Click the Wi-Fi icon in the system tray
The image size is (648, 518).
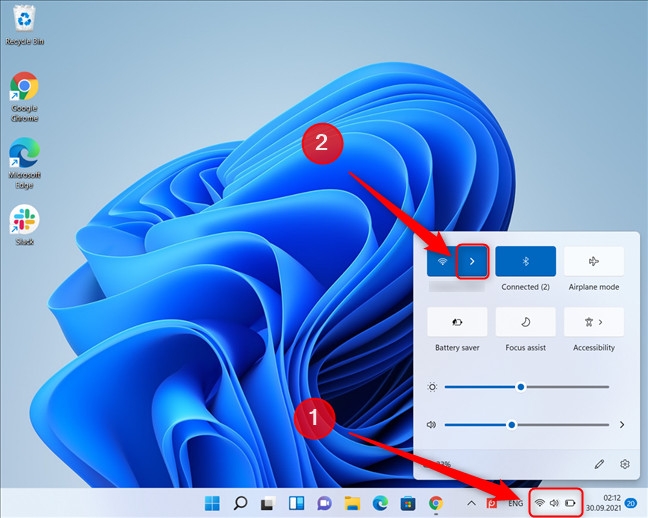539,503
